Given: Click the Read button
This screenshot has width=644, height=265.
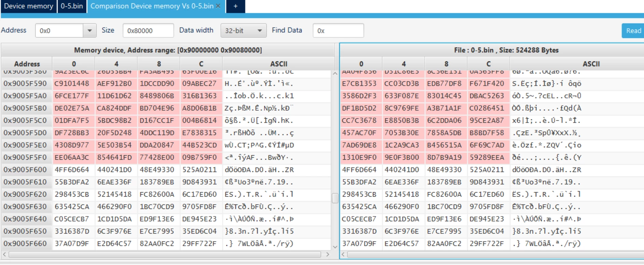Looking at the screenshot, I should pos(633,31).
